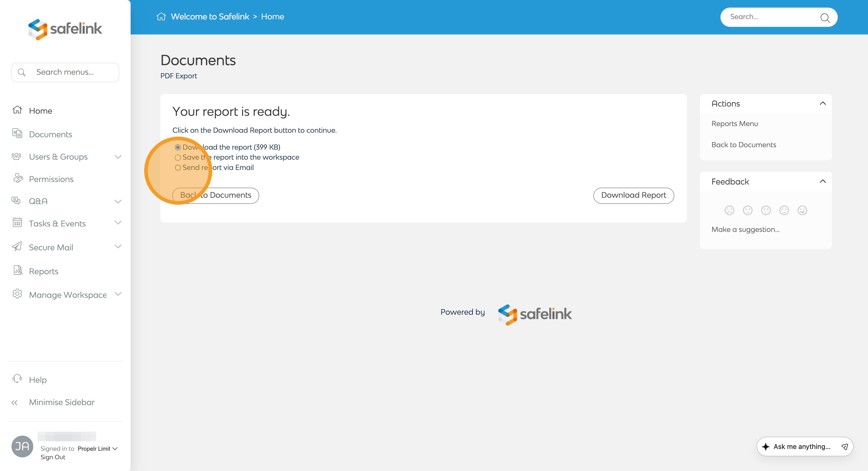868x471 pixels.
Task: Click the Download Report button
Action: [633, 195]
